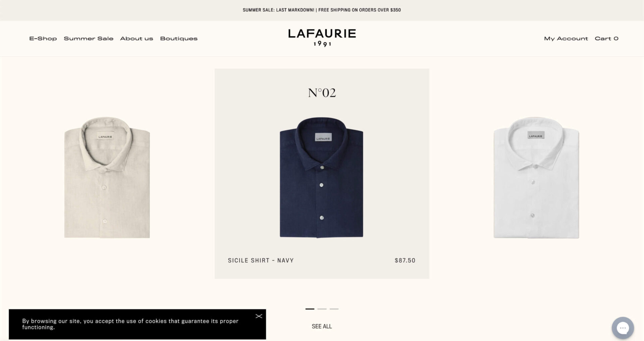The image size is (644, 341).
Task: Open the Summer Sale menu item
Action: (x=89, y=39)
